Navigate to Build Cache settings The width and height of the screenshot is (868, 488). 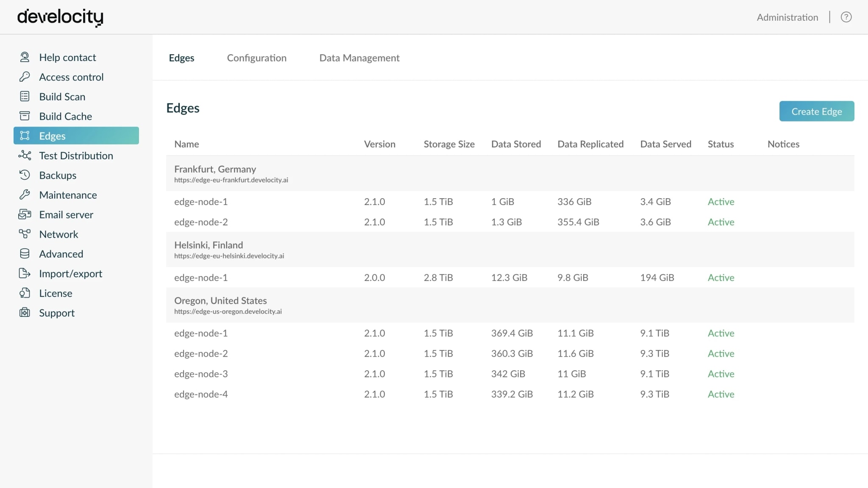coord(66,116)
